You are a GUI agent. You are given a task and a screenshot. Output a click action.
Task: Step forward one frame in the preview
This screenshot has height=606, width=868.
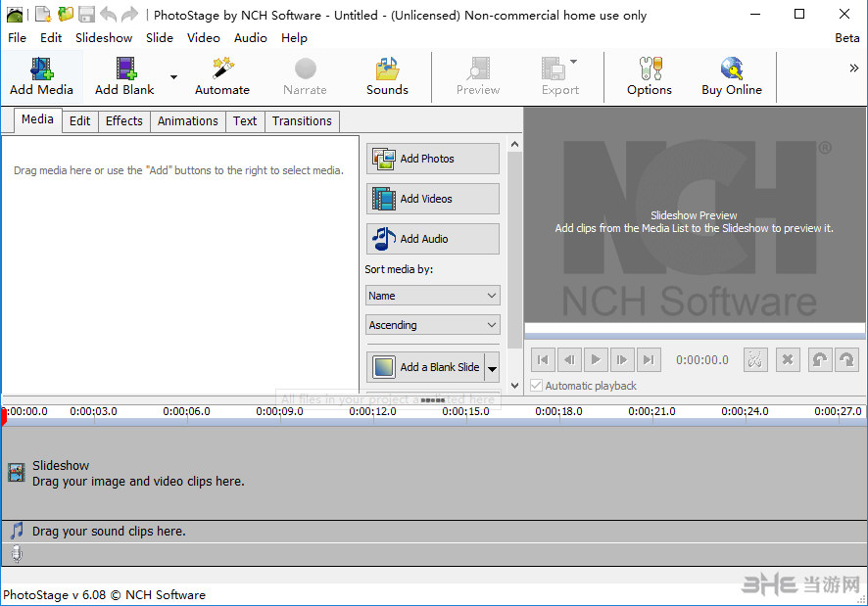(x=622, y=360)
